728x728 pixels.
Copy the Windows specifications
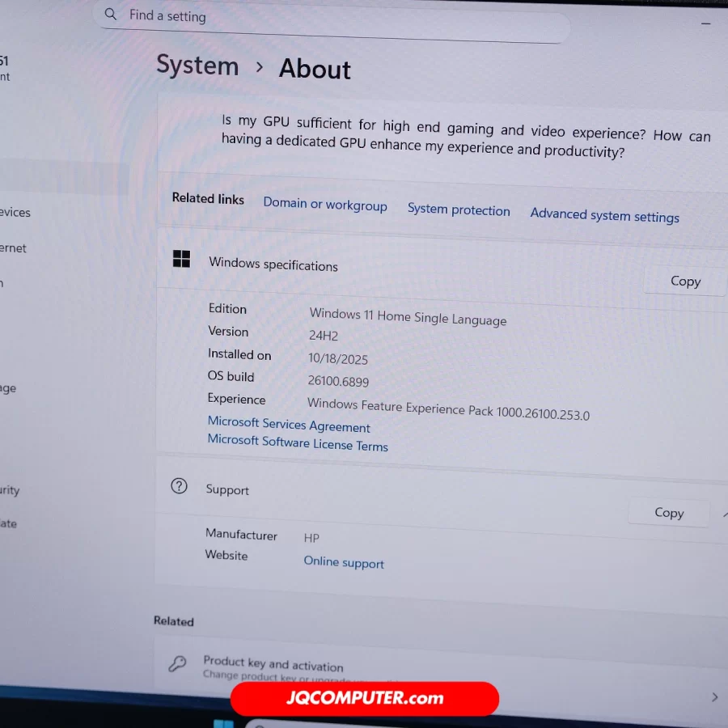point(684,281)
